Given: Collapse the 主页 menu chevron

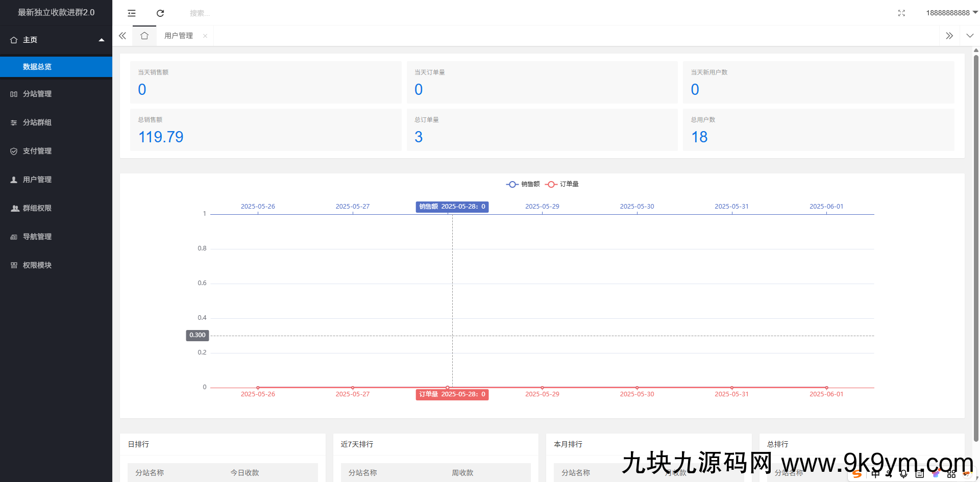Looking at the screenshot, I should [x=102, y=39].
